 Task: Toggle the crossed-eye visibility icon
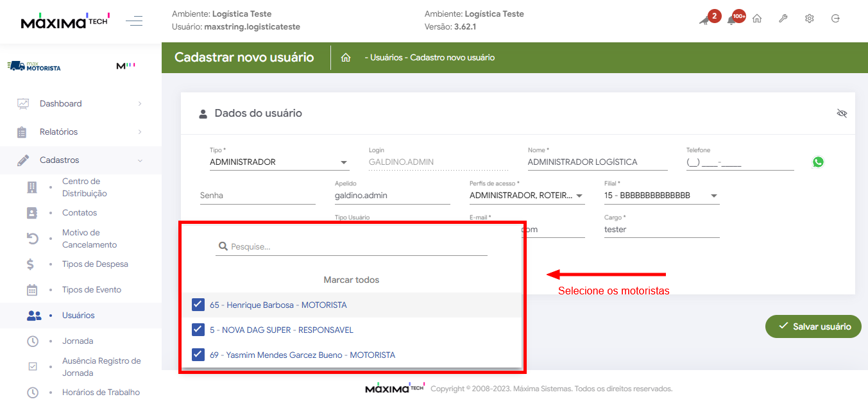point(842,114)
